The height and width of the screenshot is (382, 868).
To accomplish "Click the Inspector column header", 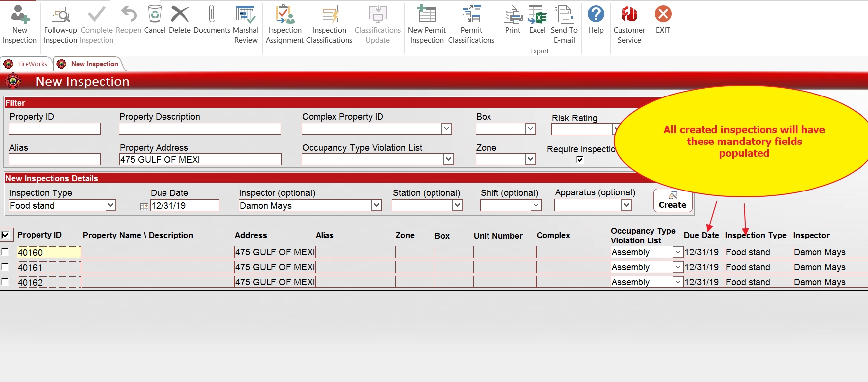I will click(811, 235).
